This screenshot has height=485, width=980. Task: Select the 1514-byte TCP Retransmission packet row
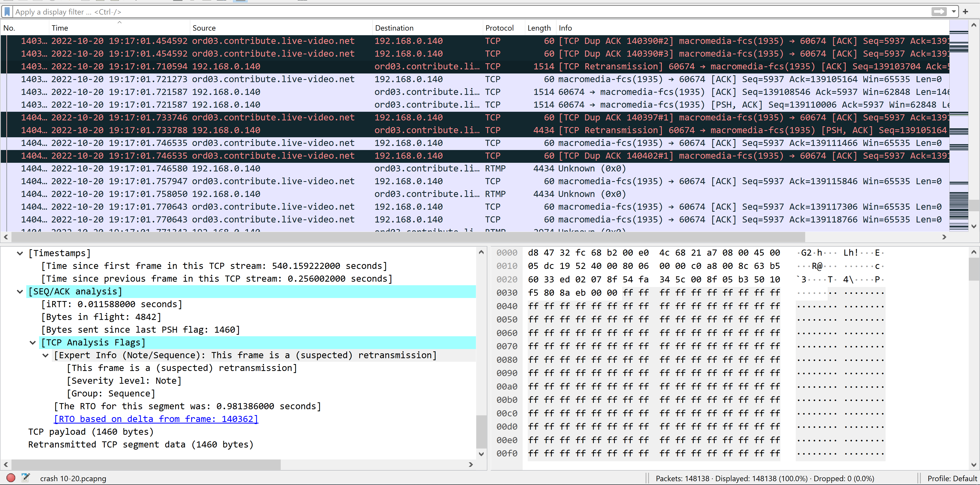click(x=475, y=67)
